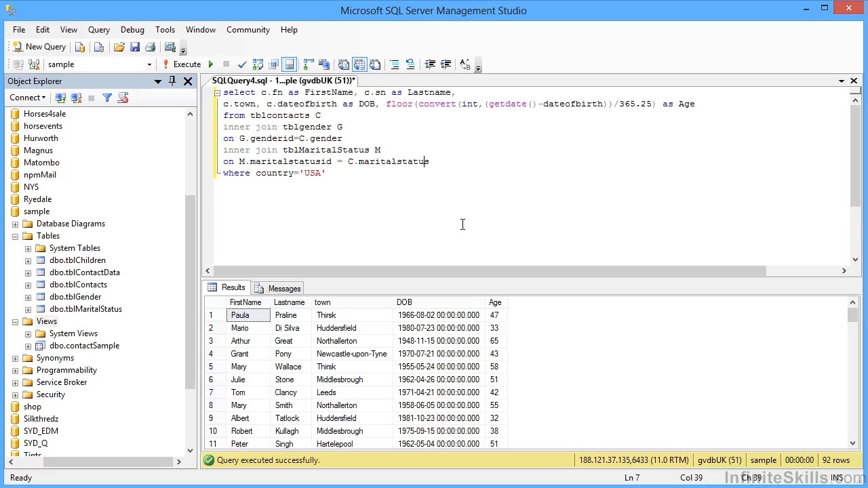The height and width of the screenshot is (488, 868).
Task: Save the query with the floppy disk icon
Action: point(135,47)
